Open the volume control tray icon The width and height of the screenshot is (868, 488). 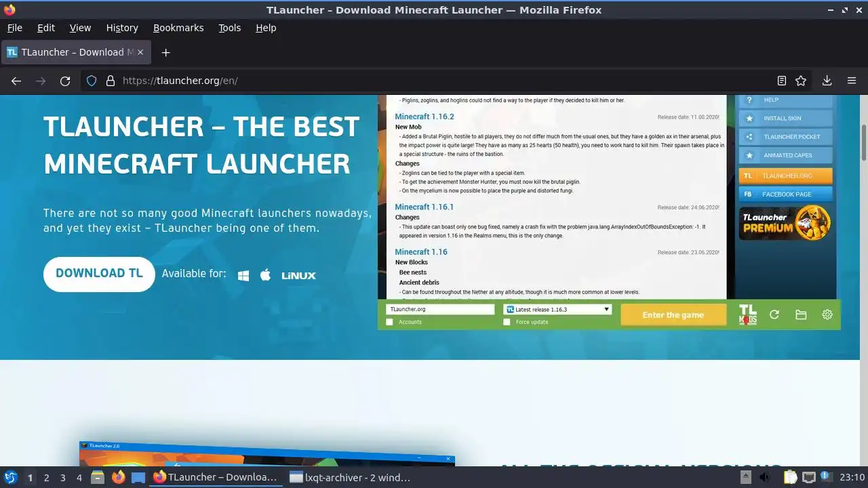point(766,477)
